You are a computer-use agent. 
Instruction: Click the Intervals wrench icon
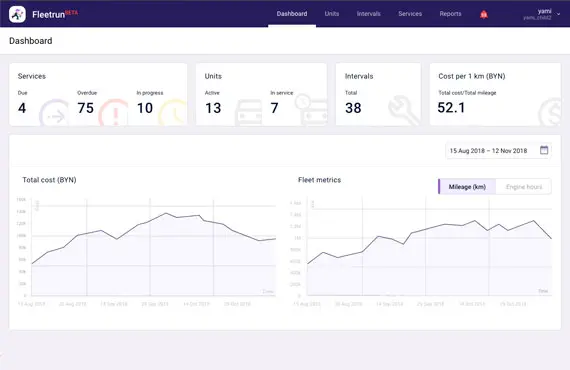(403, 110)
